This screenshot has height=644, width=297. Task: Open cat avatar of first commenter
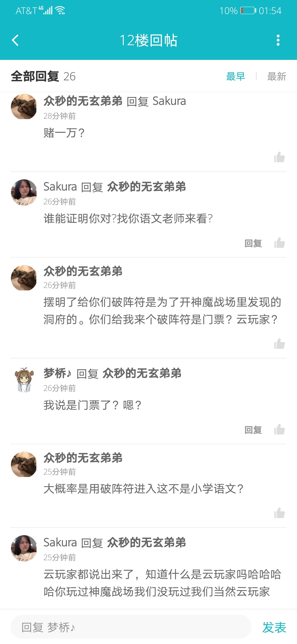tap(24, 107)
